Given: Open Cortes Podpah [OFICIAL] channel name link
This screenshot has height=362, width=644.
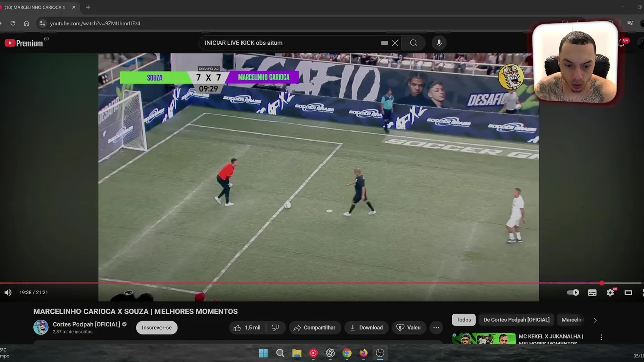Looking at the screenshot, I should click(87, 324).
